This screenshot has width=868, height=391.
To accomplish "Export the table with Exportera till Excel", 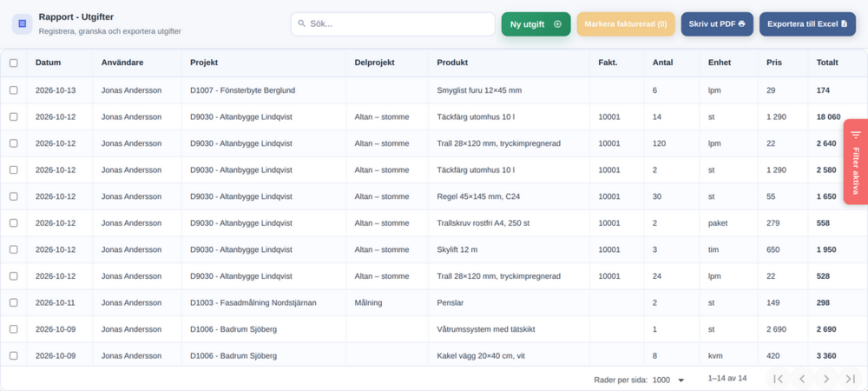I will click(807, 24).
